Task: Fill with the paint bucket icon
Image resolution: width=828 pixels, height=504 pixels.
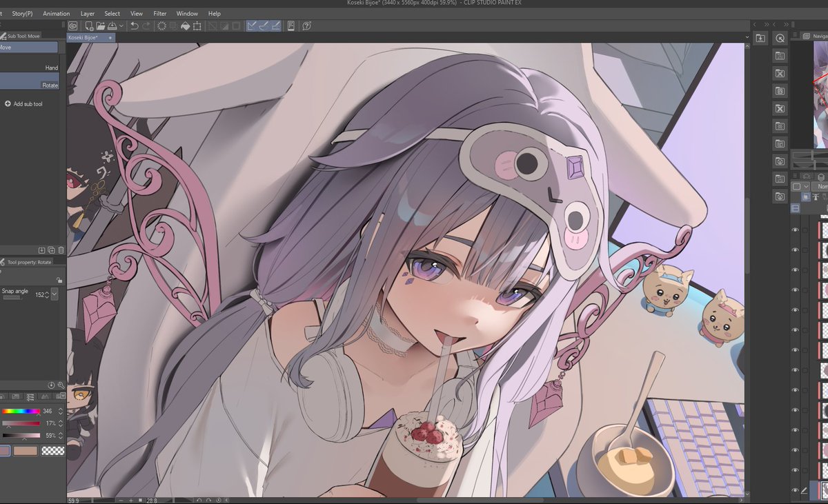Action: tap(185, 26)
